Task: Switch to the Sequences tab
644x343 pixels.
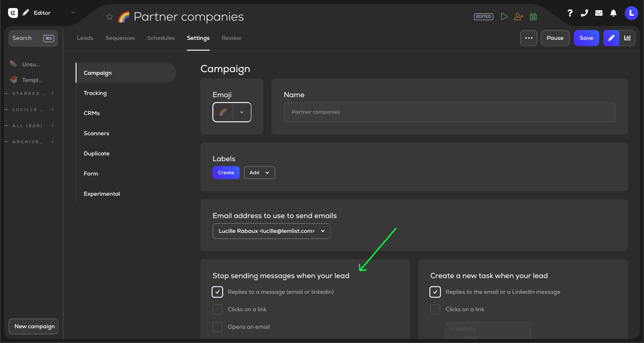Action: click(120, 38)
